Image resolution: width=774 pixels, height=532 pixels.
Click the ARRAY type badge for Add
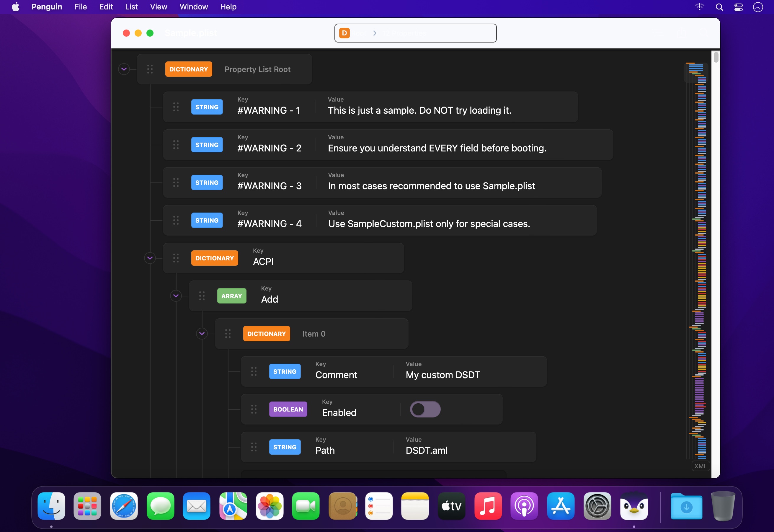[232, 296]
